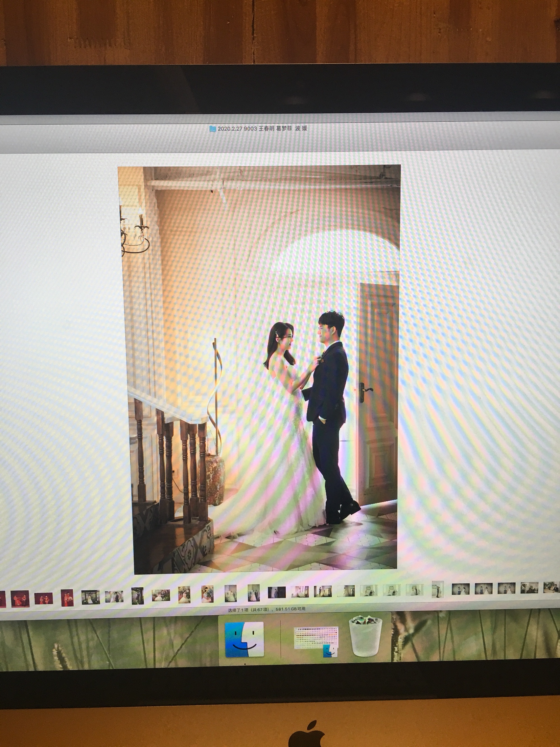Select the portrait red-costume thumbnail with fan
Screen dimensions: 560x747
pyautogui.click(x=67, y=598)
